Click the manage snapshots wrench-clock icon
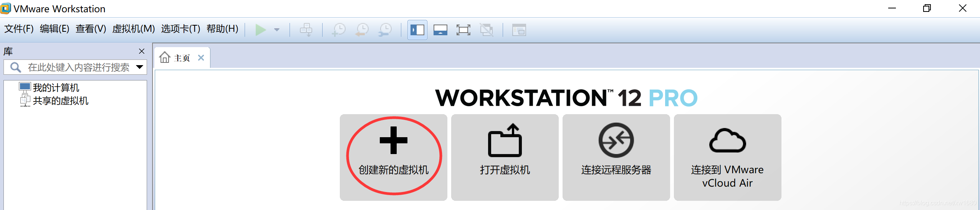Viewport: 980px width, 210px height. click(385, 30)
